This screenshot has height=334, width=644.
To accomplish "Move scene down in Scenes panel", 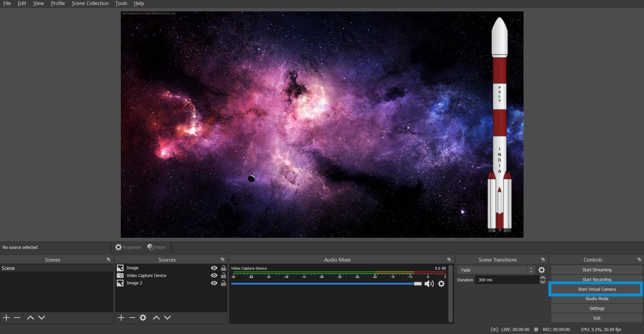I will tap(42, 318).
